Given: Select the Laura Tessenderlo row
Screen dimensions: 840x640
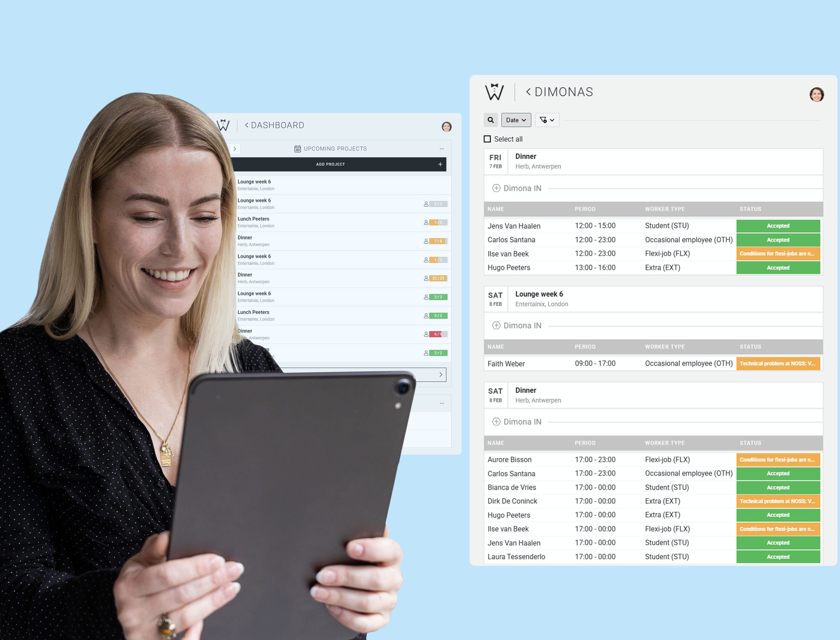Looking at the screenshot, I should [653, 556].
